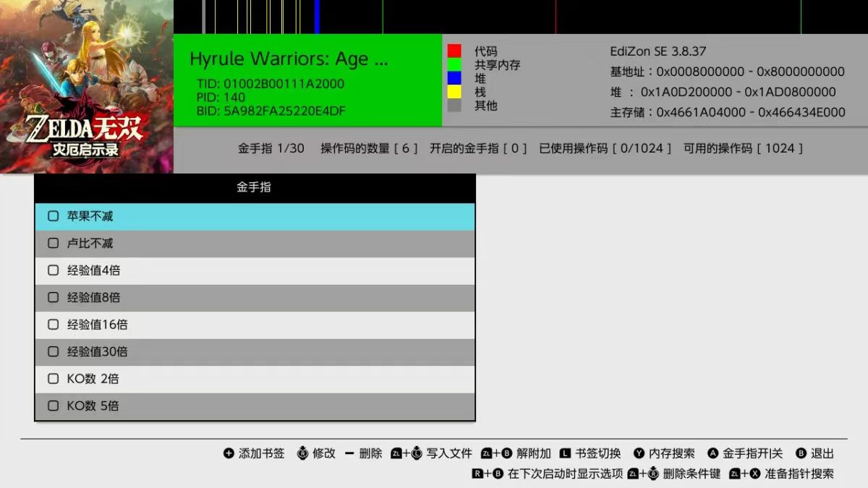Click the 已使用操作码 [ 0/1024 ] text
This screenshot has height=488, width=868.
point(605,148)
